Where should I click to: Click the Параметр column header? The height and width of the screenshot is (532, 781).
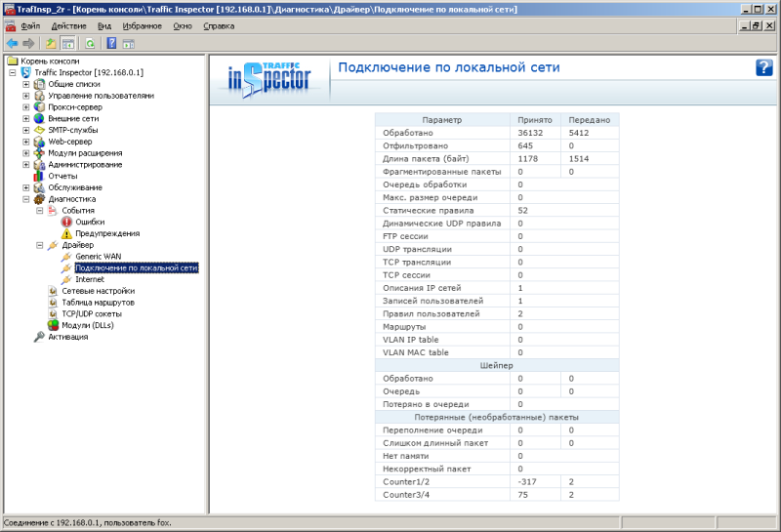(x=442, y=119)
